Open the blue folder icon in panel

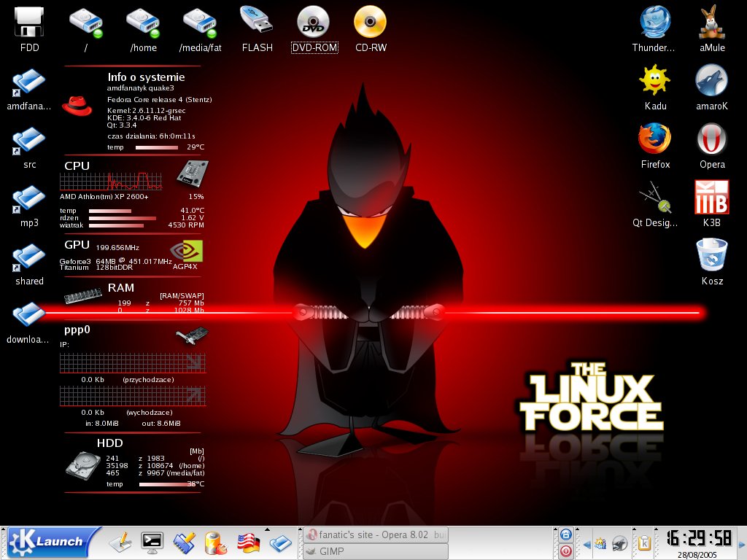tap(280, 542)
